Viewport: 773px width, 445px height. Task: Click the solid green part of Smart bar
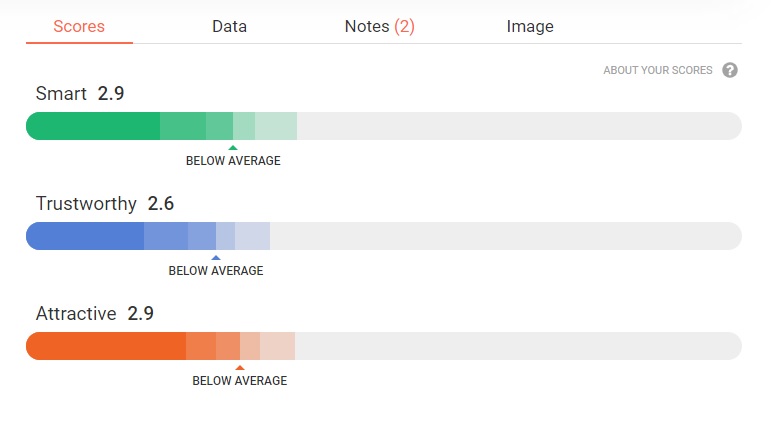tap(93, 126)
